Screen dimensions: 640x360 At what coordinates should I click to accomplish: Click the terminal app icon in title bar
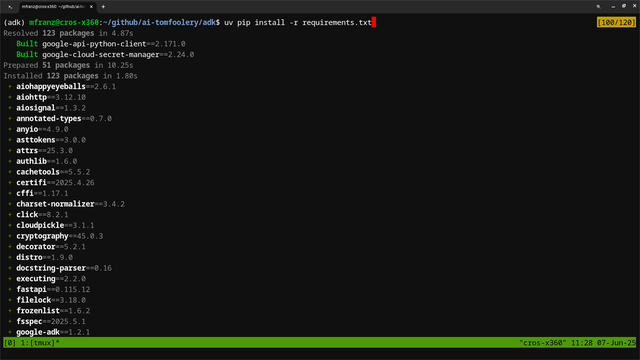pos(10,7)
